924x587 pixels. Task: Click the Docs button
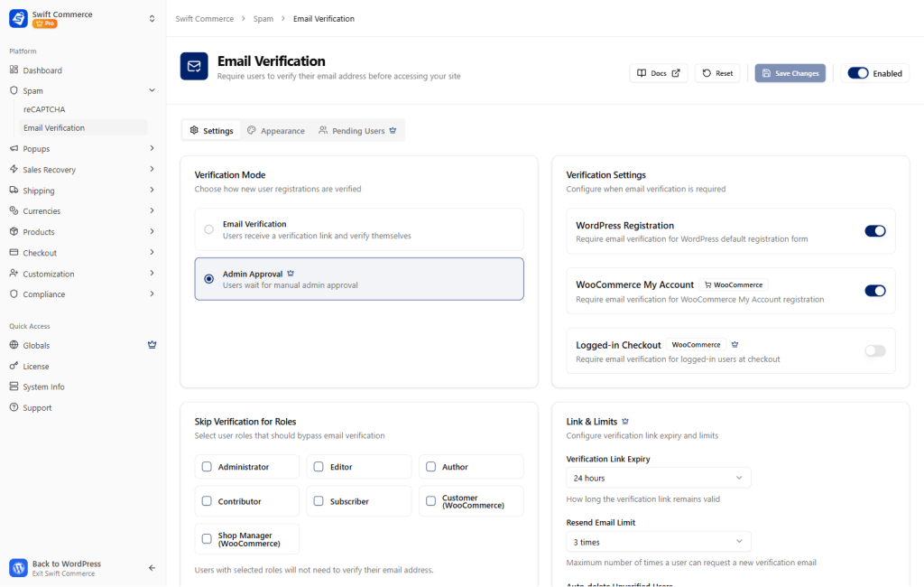coord(658,73)
